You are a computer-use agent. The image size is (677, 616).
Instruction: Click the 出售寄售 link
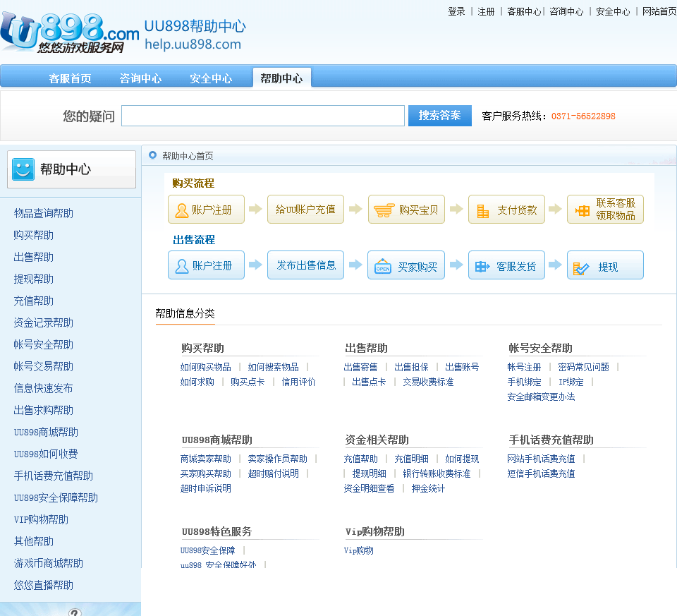coord(360,367)
